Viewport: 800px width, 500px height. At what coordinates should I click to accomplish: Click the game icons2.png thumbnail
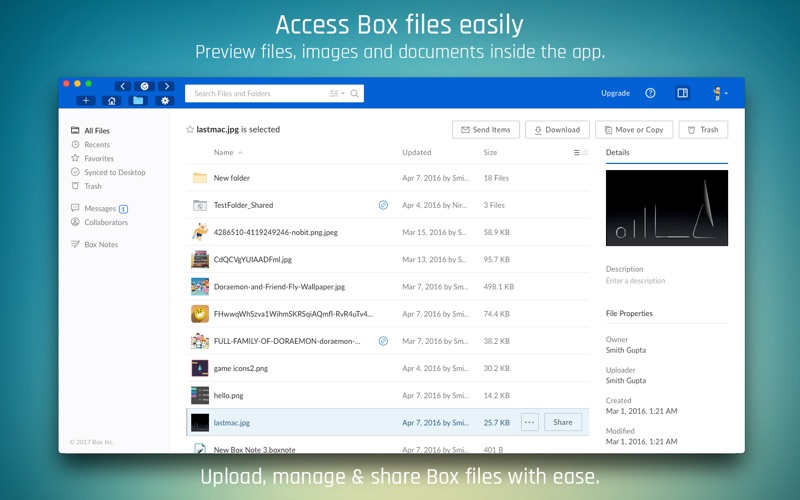pos(200,368)
